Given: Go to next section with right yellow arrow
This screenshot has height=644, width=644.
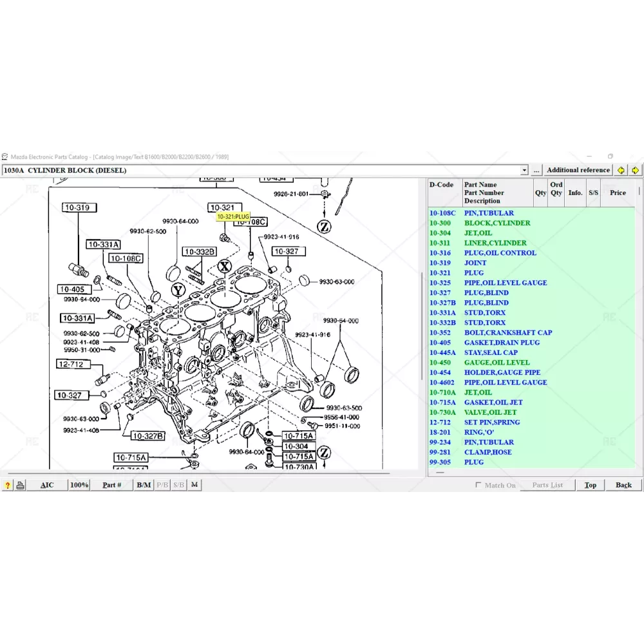Looking at the screenshot, I should (x=635, y=170).
